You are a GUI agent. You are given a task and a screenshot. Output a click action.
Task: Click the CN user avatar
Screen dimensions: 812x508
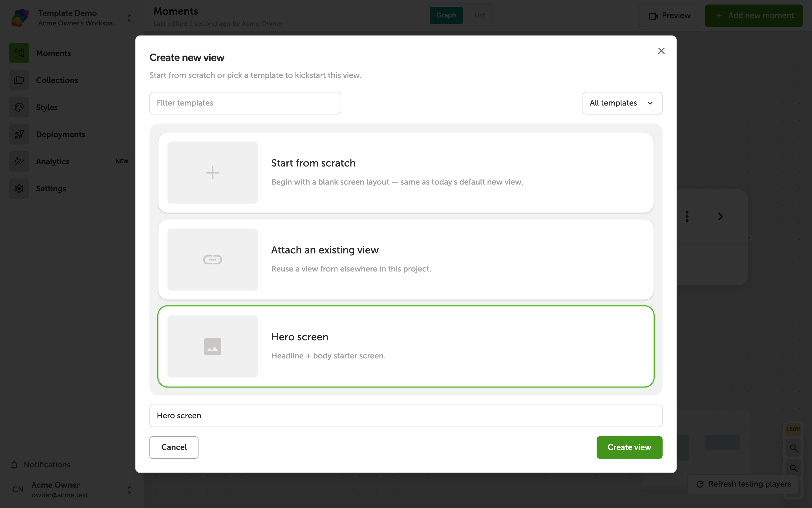click(x=18, y=490)
